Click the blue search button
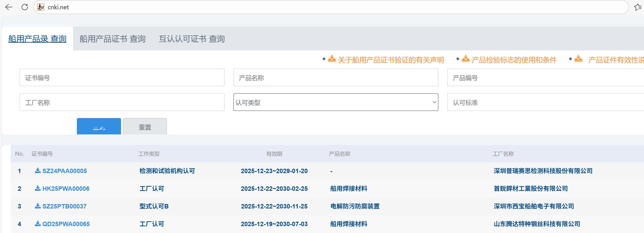 coord(99,126)
